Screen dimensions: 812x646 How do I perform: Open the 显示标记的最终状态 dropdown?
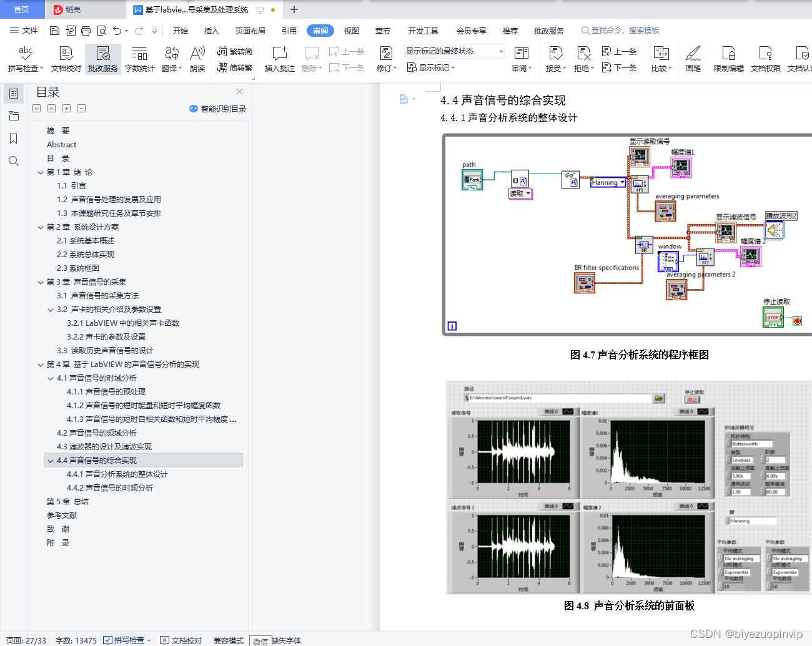pos(454,51)
